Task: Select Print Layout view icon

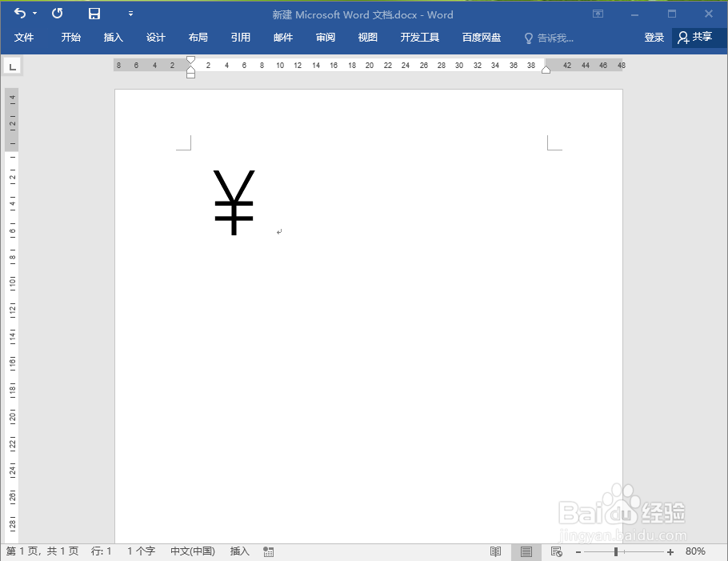Action: (x=526, y=551)
